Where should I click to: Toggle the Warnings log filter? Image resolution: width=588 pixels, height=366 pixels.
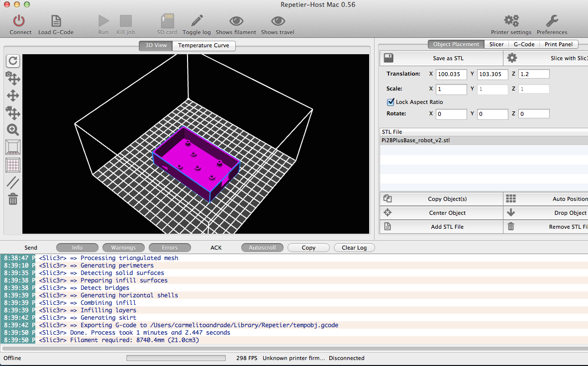click(123, 248)
